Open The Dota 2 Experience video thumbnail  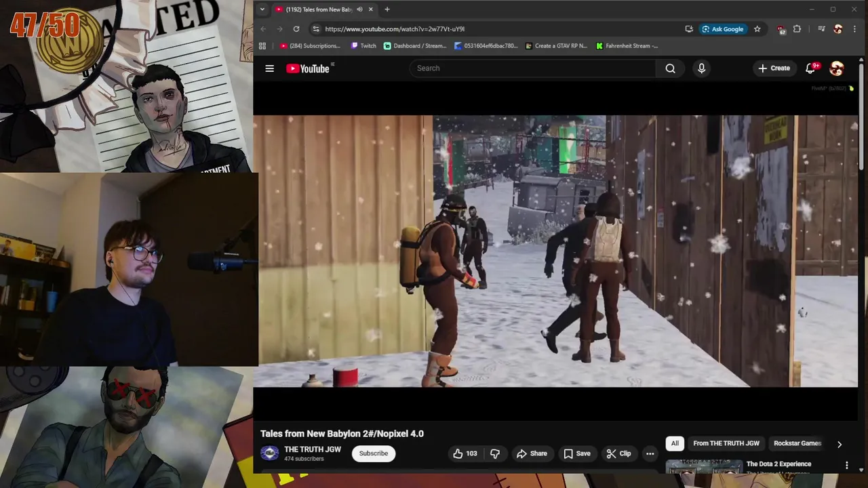pos(704,466)
